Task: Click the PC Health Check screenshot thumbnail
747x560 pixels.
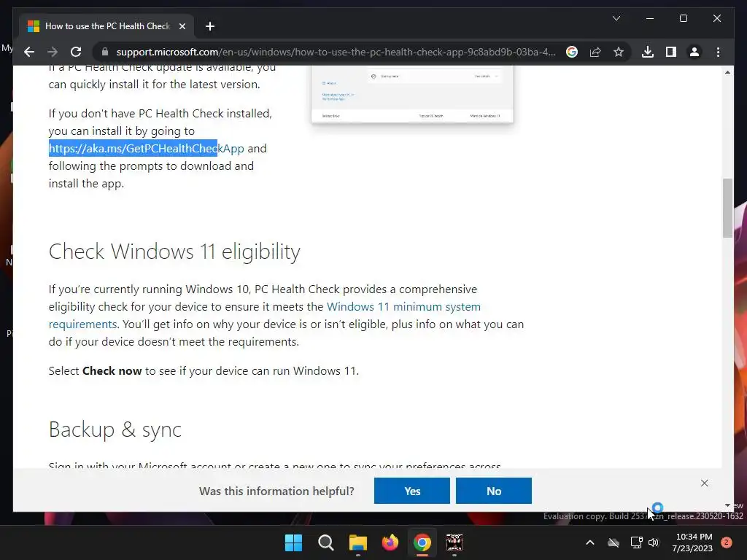Action: click(412, 94)
